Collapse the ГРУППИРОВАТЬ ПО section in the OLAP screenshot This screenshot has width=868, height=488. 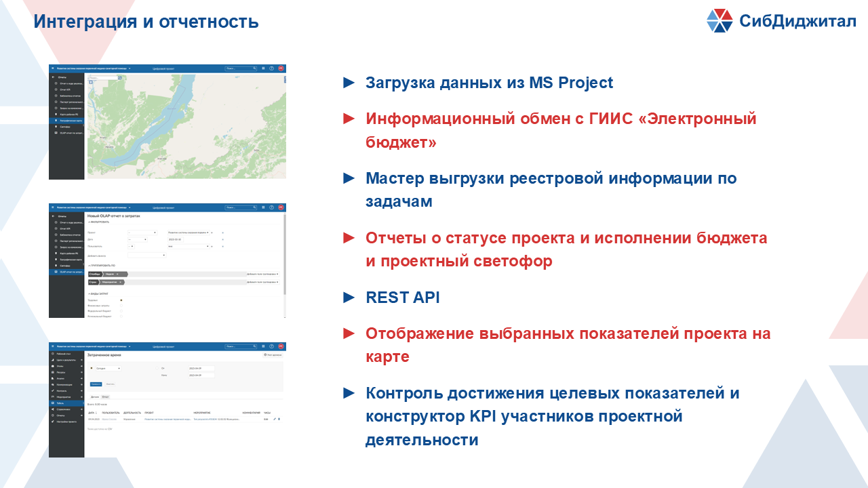coord(102,266)
